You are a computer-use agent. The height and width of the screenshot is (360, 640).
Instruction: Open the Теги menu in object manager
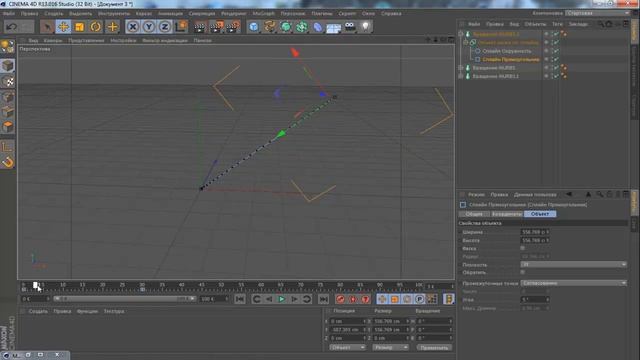[x=557, y=24]
